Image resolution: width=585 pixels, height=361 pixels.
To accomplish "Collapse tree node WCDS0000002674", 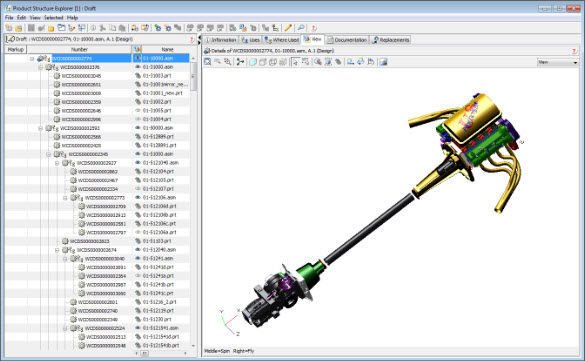I will click(57, 250).
